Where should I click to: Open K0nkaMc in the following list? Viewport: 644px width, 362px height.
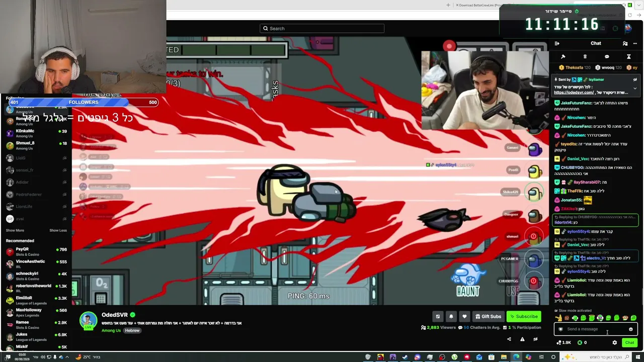click(x=36, y=133)
